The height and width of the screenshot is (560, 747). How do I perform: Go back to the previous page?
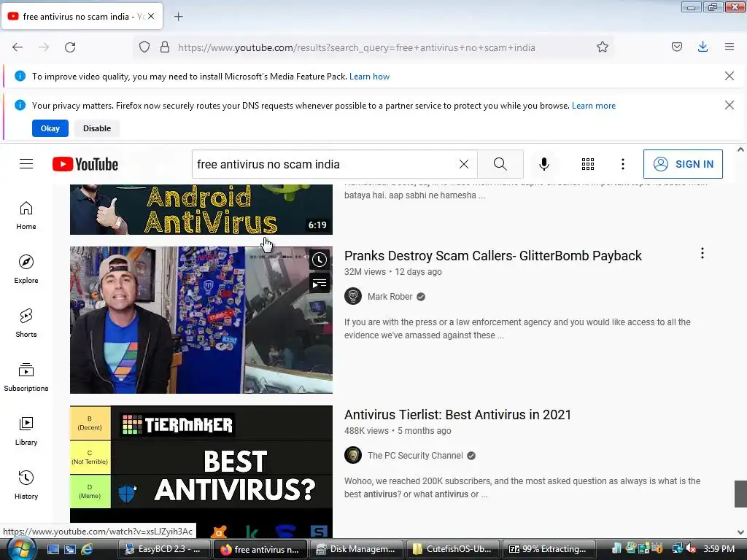tap(18, 47)
